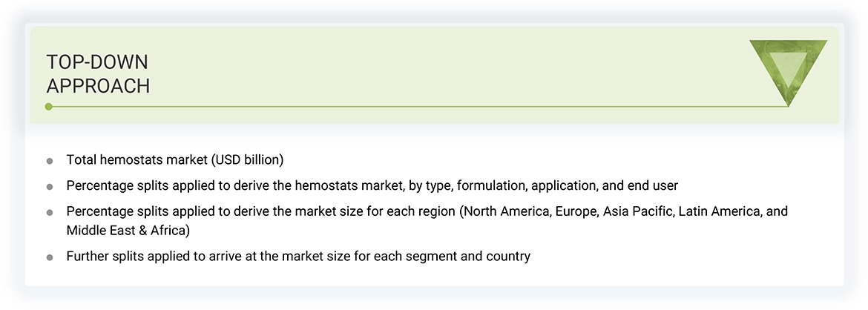Click the bullet beside hemostats market by type
Screen dimensions: 868x310
click(50, 186)
